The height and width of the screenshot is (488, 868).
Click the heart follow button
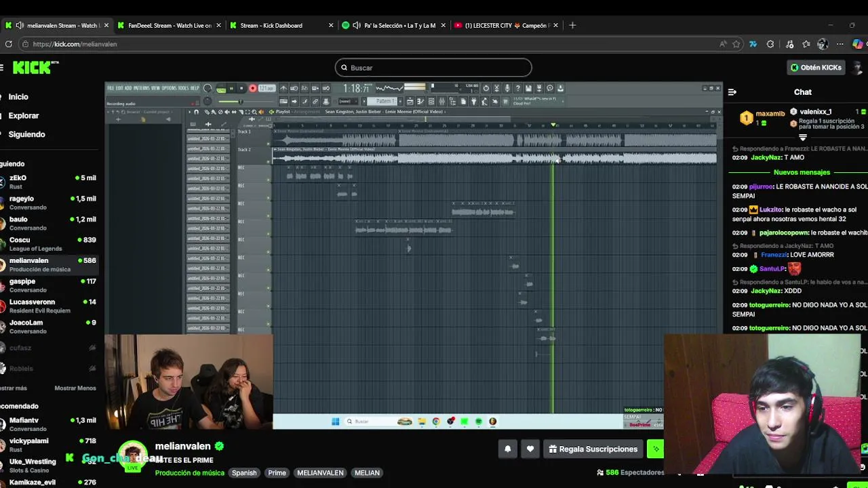[x=530, y=449]
